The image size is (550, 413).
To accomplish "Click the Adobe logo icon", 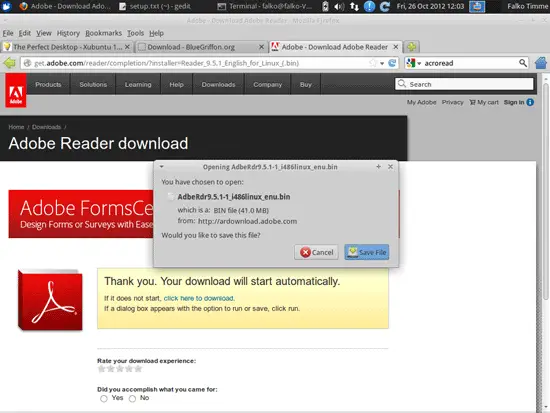I will coord(16,91).
